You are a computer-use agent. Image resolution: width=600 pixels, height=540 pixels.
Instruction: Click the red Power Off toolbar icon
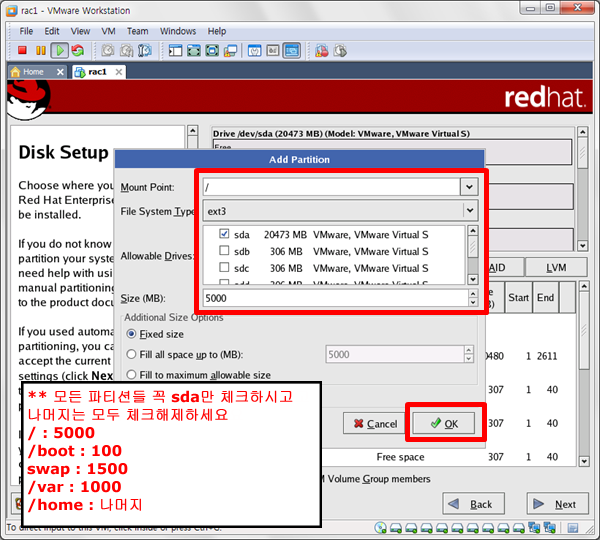[22, 50]
